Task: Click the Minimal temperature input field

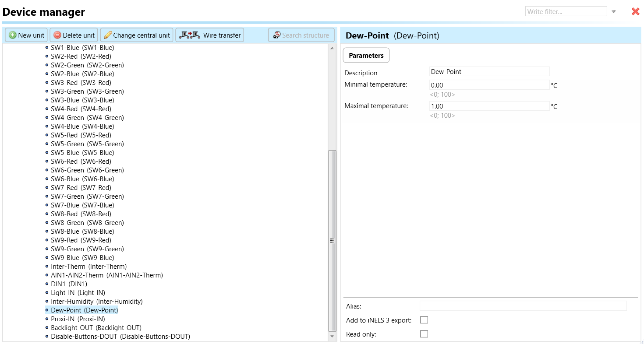Action: [489, 85]
